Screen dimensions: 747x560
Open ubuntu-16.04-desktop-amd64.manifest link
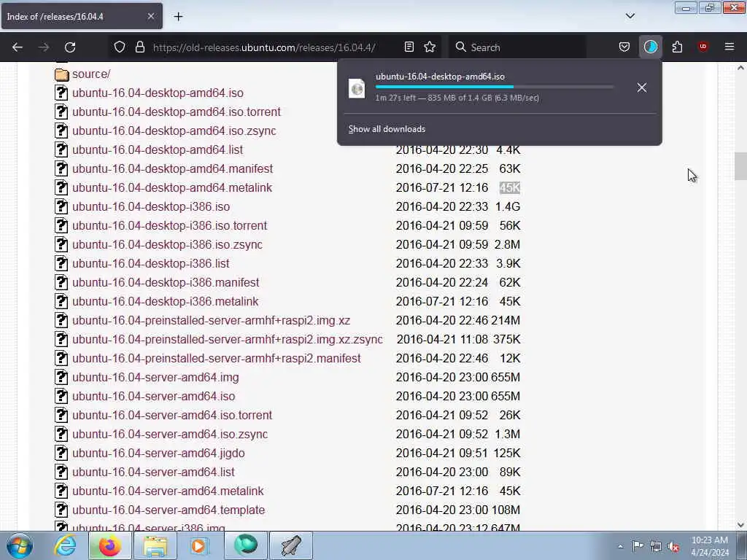point(172,168)
